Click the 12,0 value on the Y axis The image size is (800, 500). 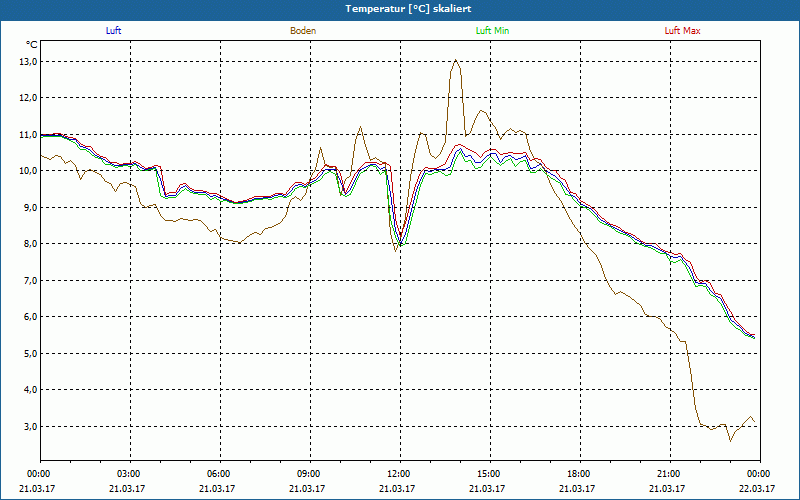tap(29, 98)
